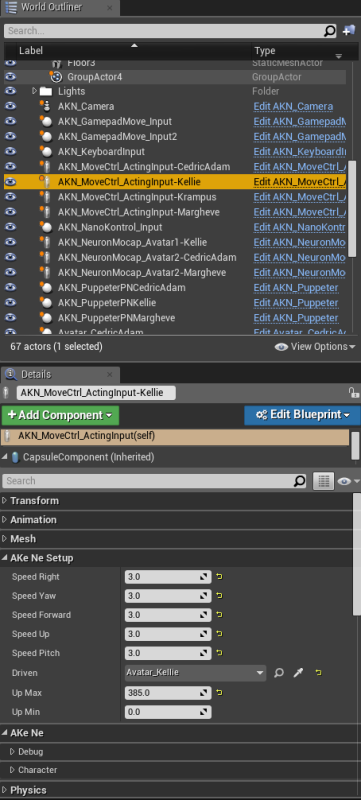Click the AKN_NanoKontrol_Input sphere icon
This screenshot has height=800, width=361.
point(46,227)
